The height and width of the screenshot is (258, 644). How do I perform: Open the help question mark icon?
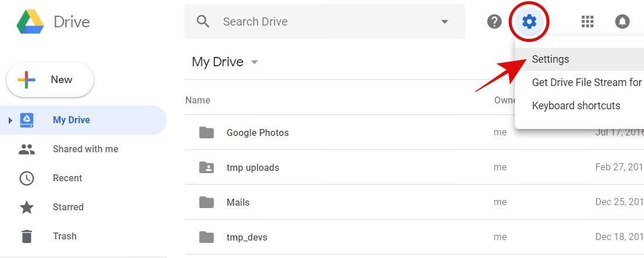[x=494, y=21]
